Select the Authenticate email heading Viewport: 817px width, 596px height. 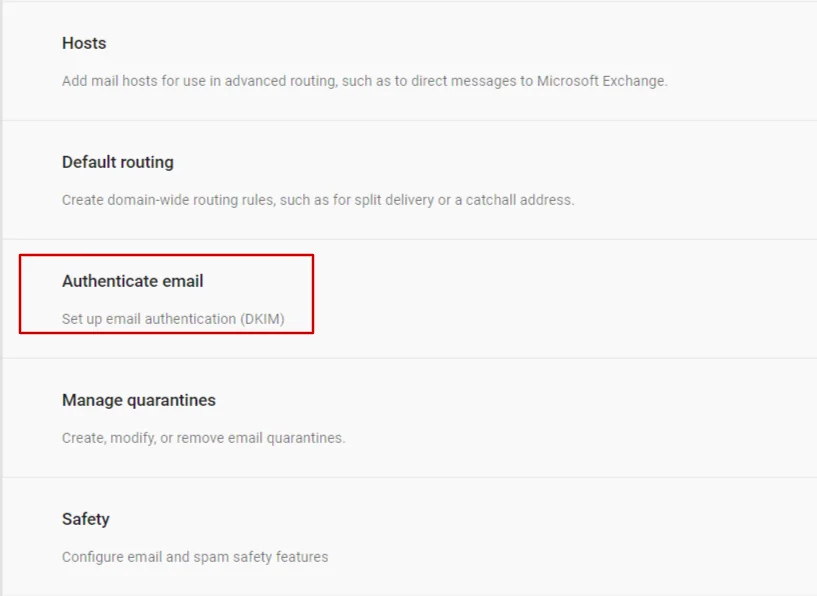(132, 281)
